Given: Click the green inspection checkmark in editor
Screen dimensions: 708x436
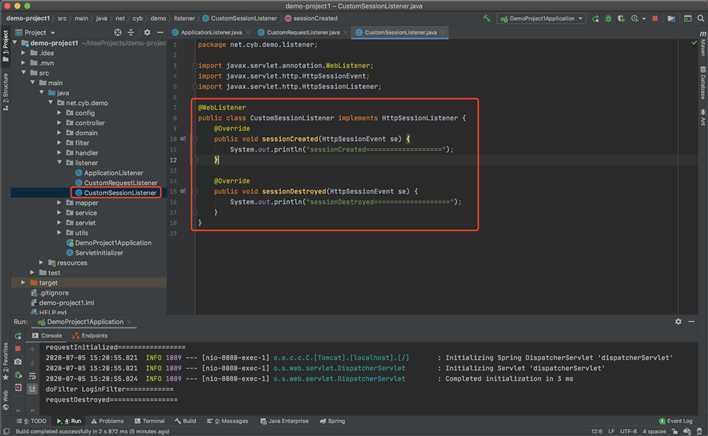Looking at the screenshot, I should click(694, 44).
